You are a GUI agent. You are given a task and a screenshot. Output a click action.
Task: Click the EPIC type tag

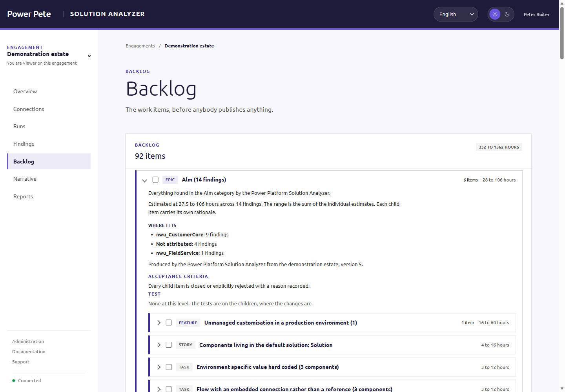point(170,180)
